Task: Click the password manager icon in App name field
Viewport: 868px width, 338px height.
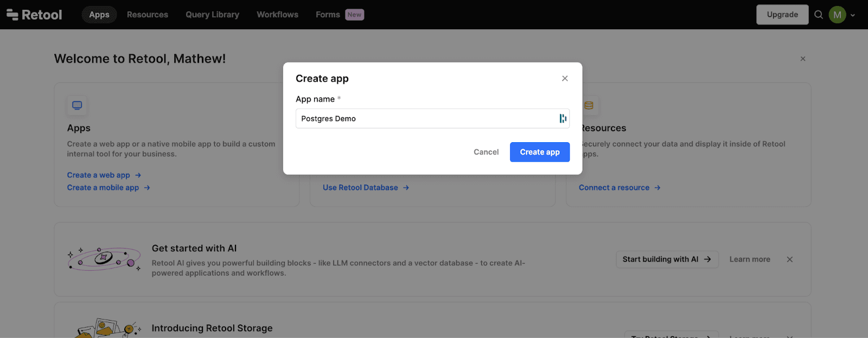Action: (x=563, y=118)
